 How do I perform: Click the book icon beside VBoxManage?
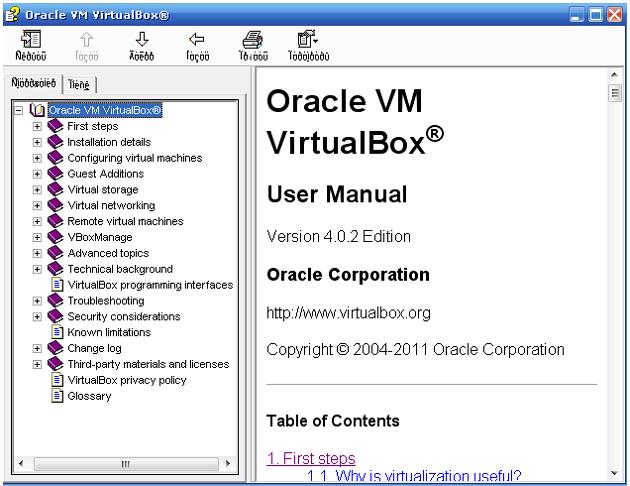[55, 237]
